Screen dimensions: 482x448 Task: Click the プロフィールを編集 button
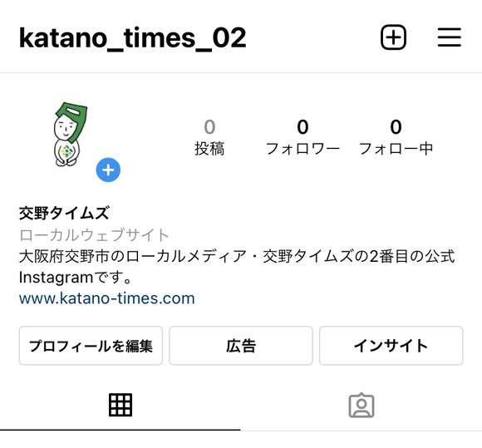91,346
